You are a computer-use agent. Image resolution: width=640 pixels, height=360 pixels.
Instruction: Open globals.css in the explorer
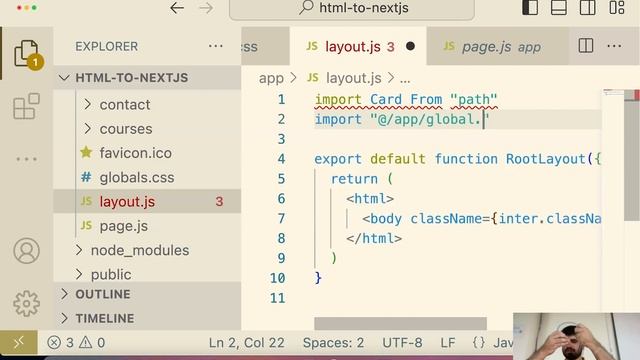point(147,177)
